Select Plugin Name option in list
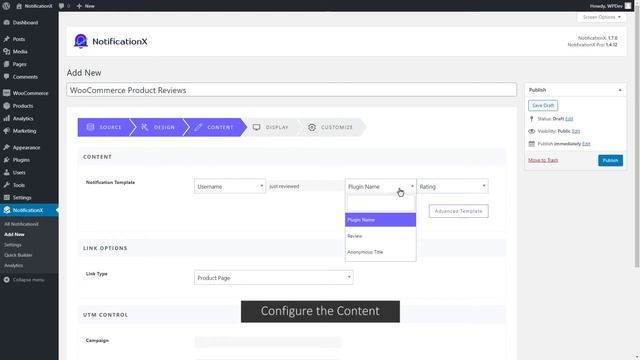 tap(380, 220)
